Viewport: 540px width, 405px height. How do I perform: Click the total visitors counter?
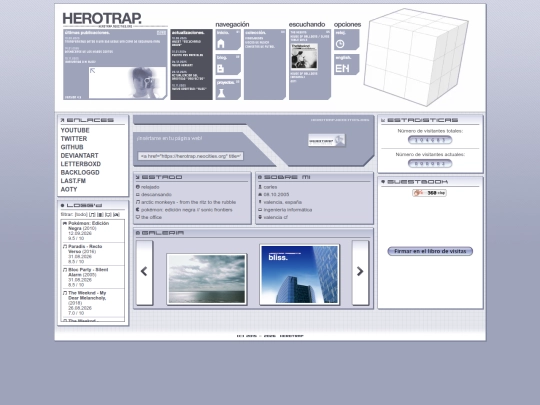(430, 140)
